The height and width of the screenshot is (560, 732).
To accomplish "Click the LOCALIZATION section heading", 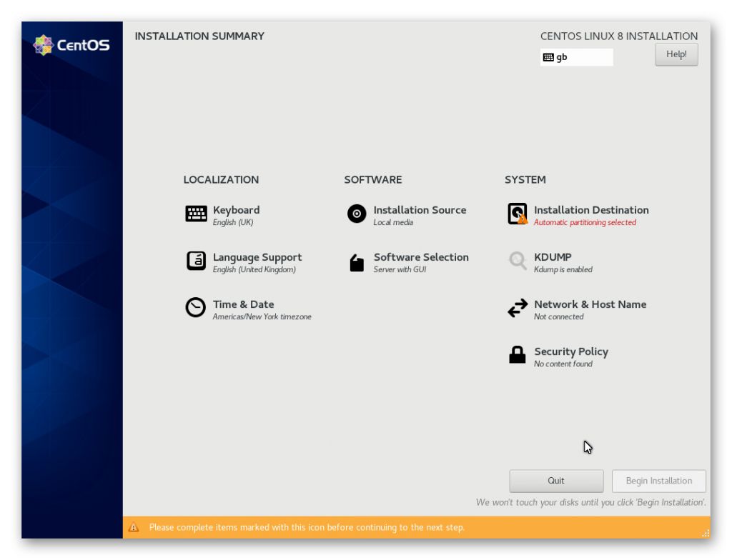I will tap(221, 180).
